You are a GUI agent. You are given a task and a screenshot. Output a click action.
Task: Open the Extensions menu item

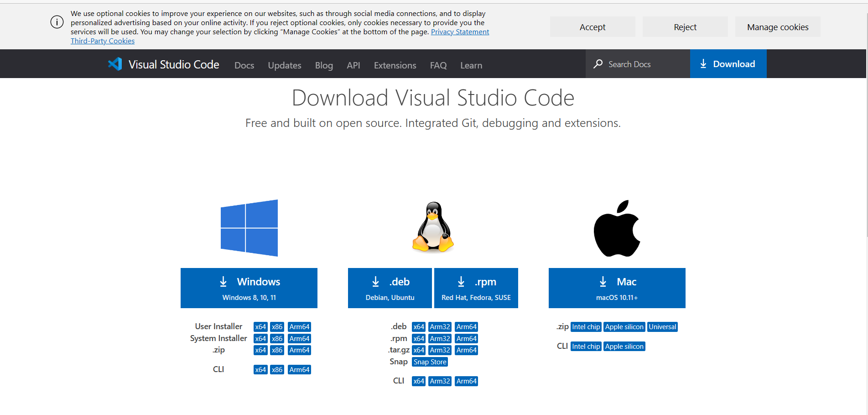click(395, 65)
